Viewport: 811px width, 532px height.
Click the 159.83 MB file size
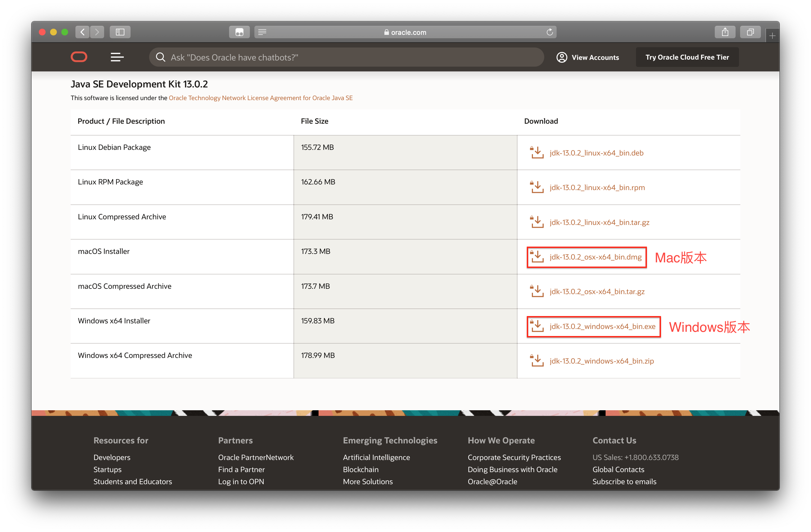click(x=318, y=321)
